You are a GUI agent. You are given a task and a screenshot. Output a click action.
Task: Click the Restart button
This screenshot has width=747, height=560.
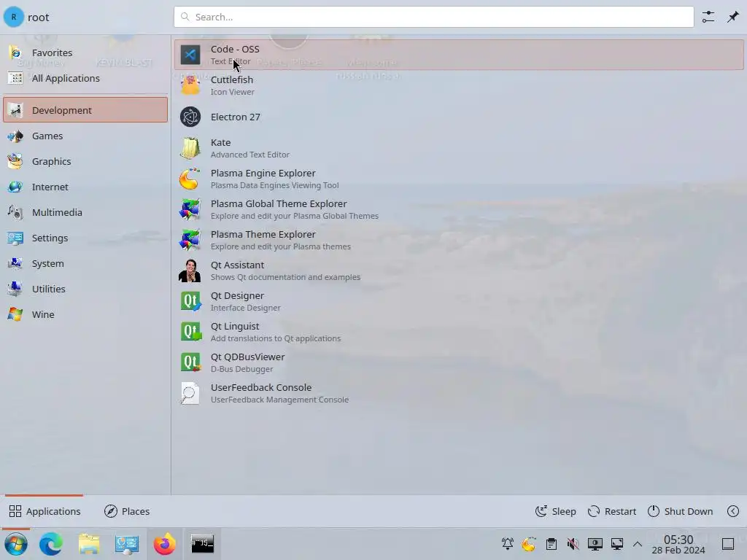click(x=612, y=511)
